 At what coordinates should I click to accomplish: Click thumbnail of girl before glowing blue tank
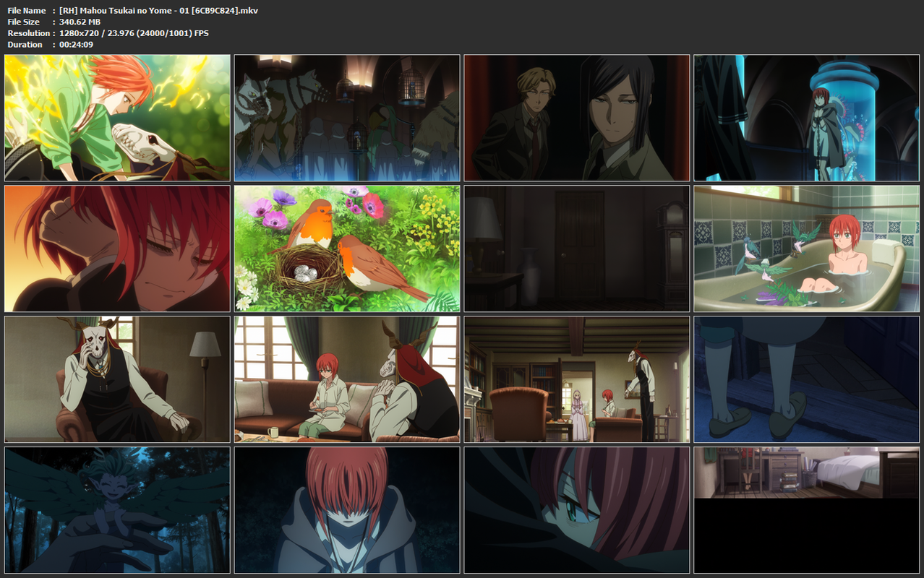pos(807,118)
